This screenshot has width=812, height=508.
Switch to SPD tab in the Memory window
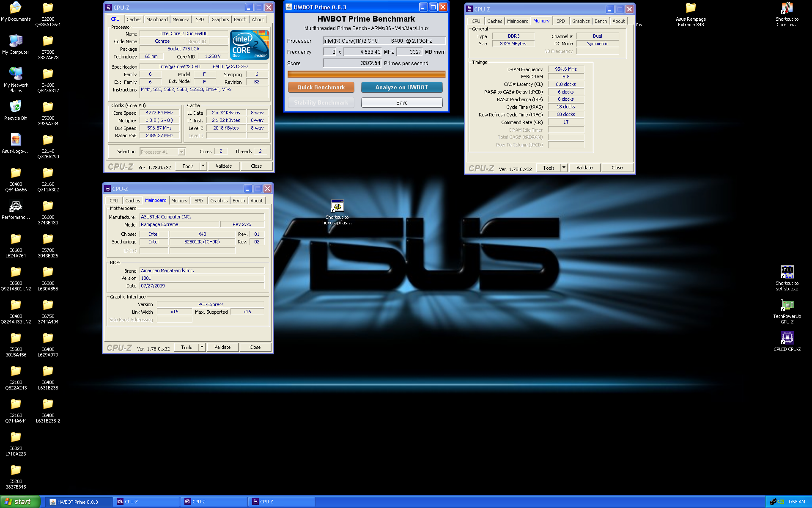[x=560, y=21]
